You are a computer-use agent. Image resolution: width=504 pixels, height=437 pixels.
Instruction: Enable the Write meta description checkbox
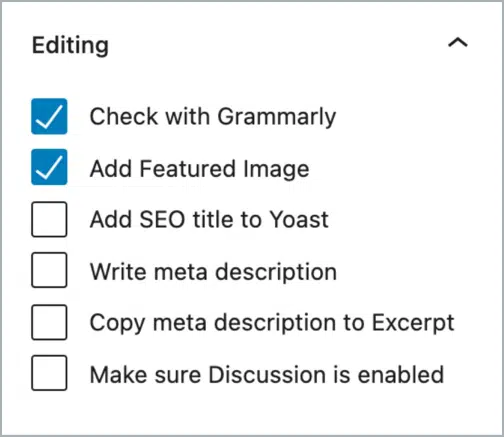[49, 270]
